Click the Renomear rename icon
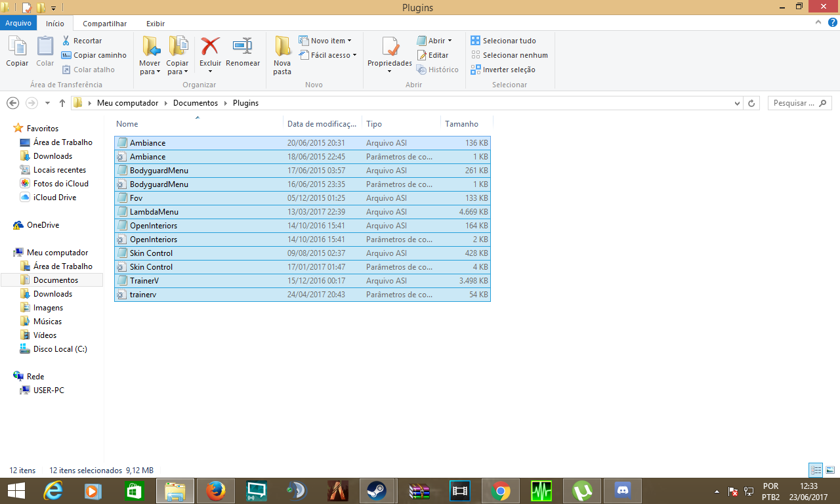 point(243,47)
